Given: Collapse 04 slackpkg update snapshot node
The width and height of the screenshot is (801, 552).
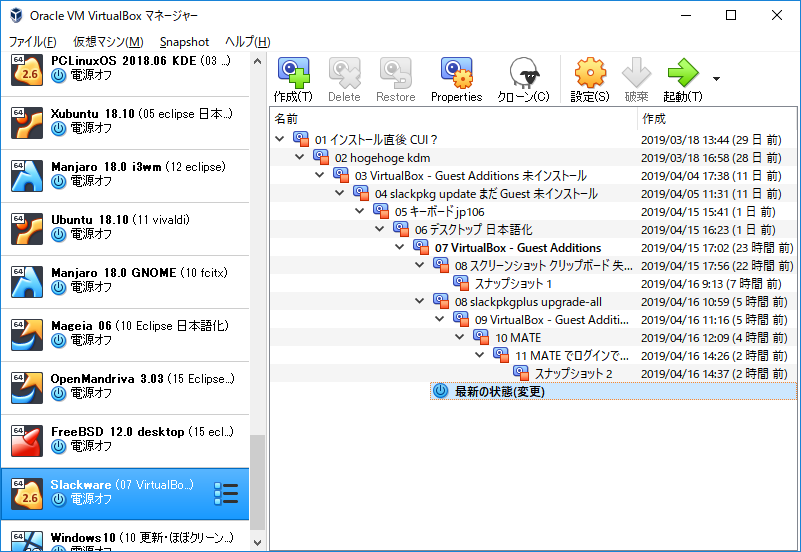Looking at the screenshot, I should [339, 193].
